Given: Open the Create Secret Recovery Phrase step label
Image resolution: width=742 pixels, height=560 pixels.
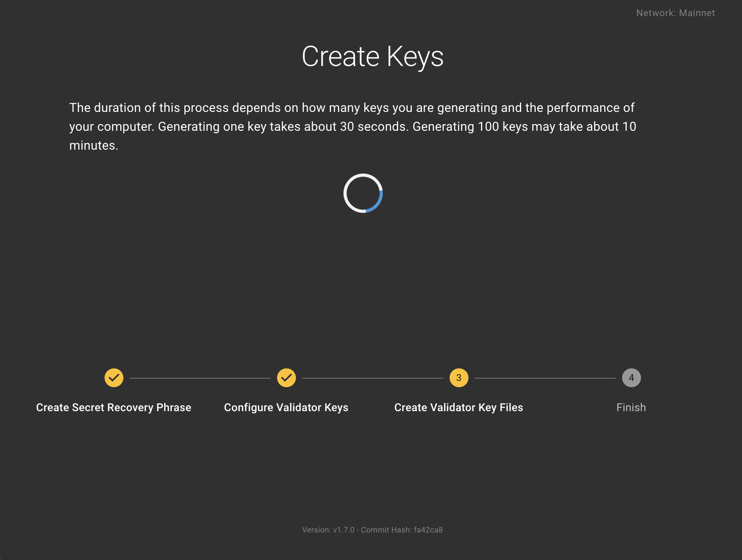Looking at the screenshot, I should point(114,408).
